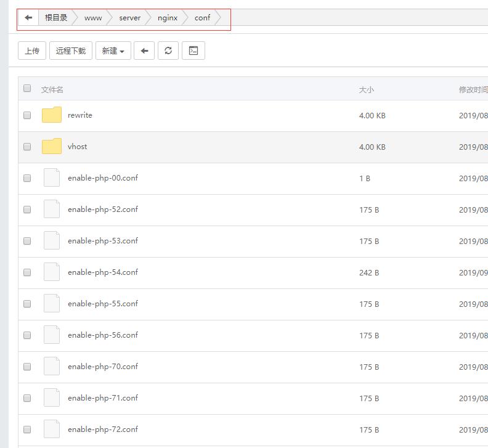Click file icon of enable-php-54.conf

(x=52, y=272)
